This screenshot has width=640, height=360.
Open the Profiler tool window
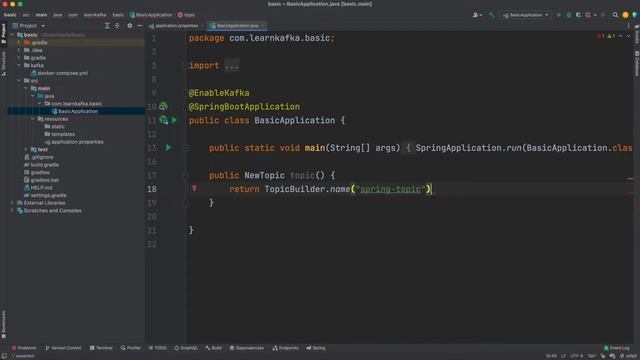click(x=131, y=348)
